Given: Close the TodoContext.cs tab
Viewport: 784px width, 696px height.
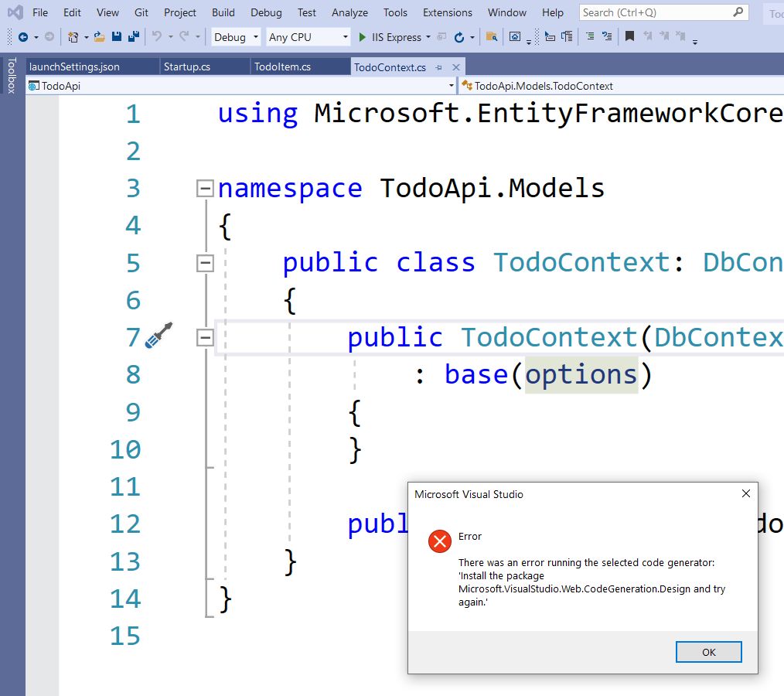Looking at the screenshot, I should (x=456, y=67).
